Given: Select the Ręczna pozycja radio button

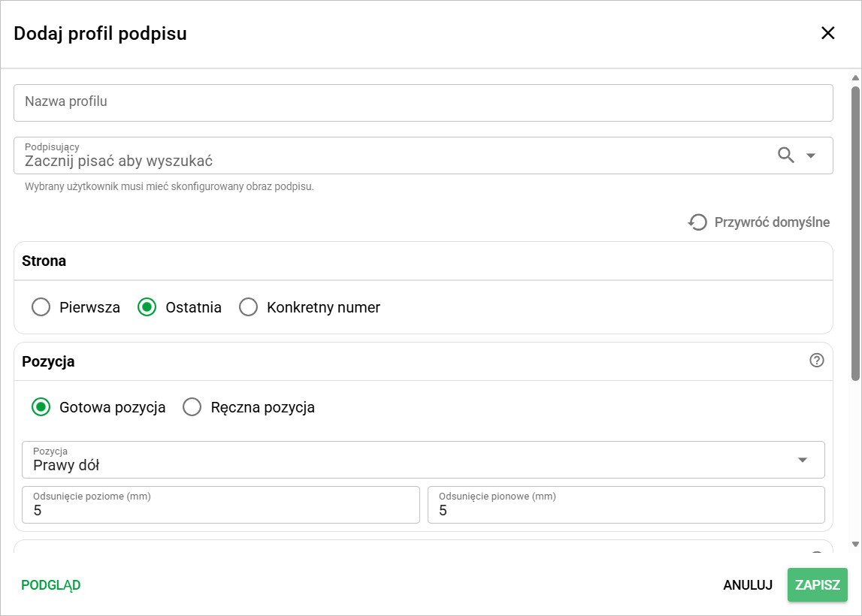Looking at the screenshot, I should coord(192,407).
